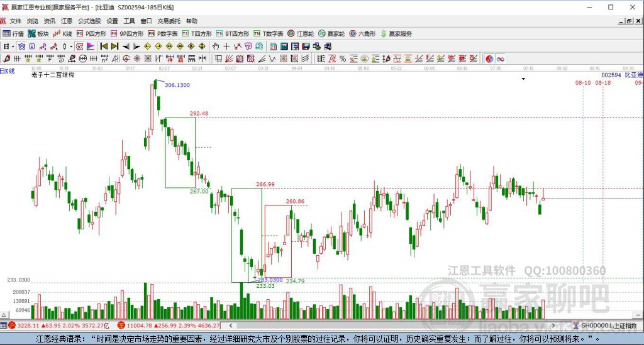
Task: Open the 9P四方形 tool
Action: tap(127, 34)
